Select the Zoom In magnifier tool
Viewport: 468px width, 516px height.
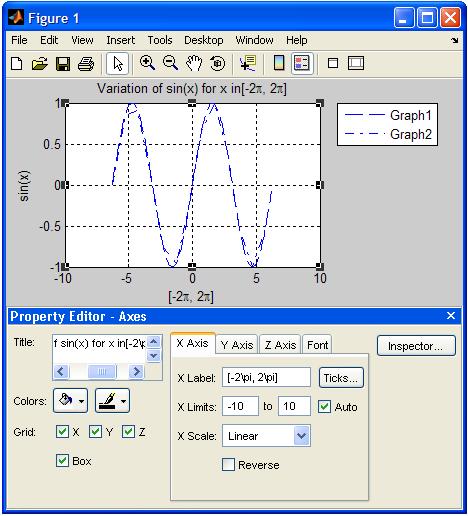point(147,63)
